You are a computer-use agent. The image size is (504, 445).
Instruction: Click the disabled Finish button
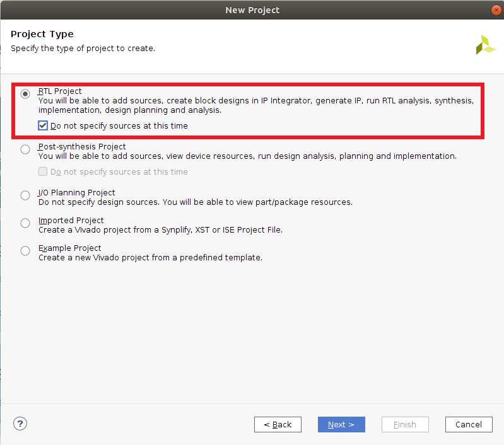point(404,424)
